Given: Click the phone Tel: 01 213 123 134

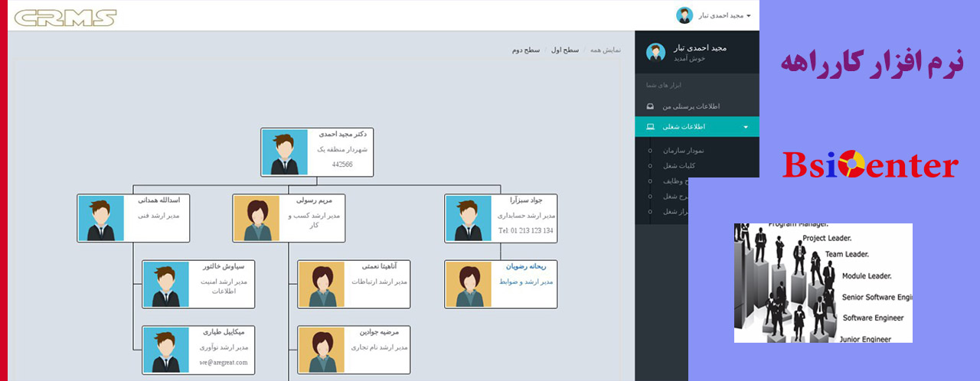Looking at the screenshot, I should click(526, 230).
